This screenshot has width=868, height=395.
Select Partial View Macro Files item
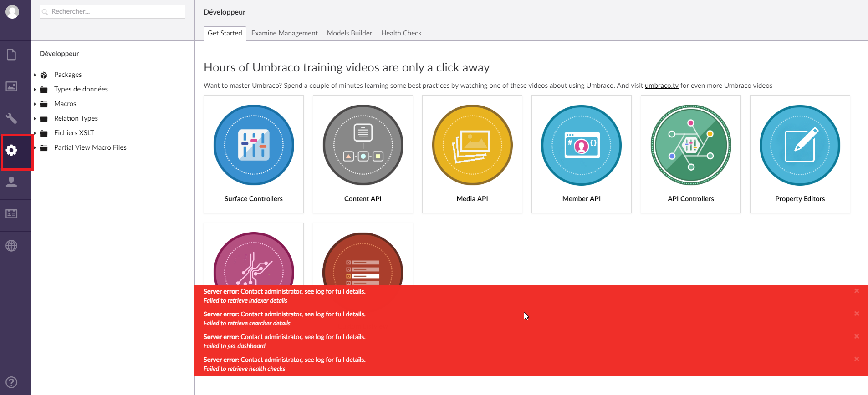pos(90,147)
